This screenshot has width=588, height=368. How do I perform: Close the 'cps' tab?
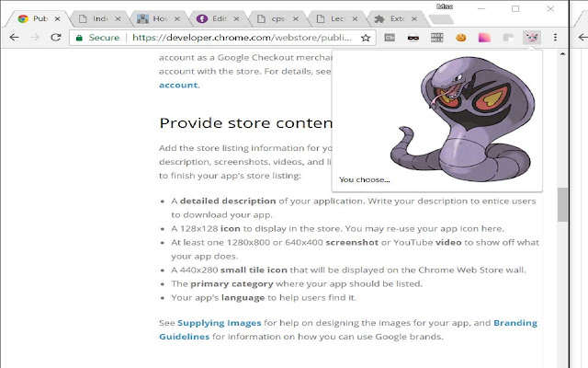296,18
